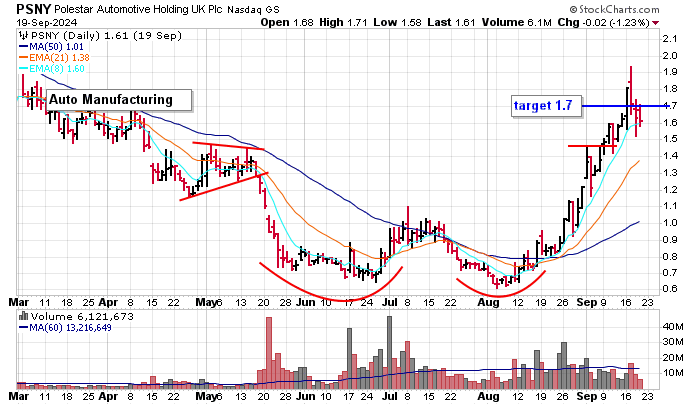The width and height of the screenshot is (700, 405).
Task: Click the 1.5 label on the price axis
Action: 670,139
